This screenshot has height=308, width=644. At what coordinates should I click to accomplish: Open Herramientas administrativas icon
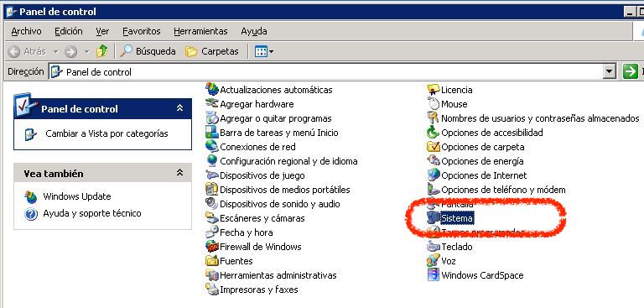pos(212,274)
